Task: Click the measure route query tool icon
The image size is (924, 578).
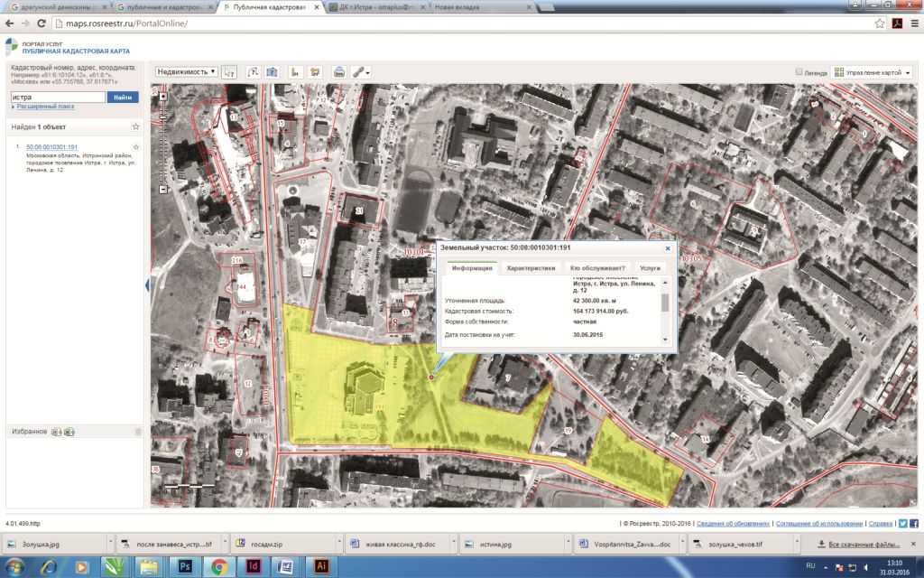Action: click(253, 72)
